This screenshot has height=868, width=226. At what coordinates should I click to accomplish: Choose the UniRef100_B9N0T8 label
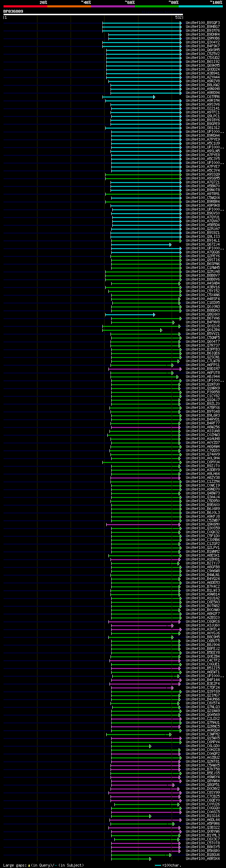click(203, 190)
